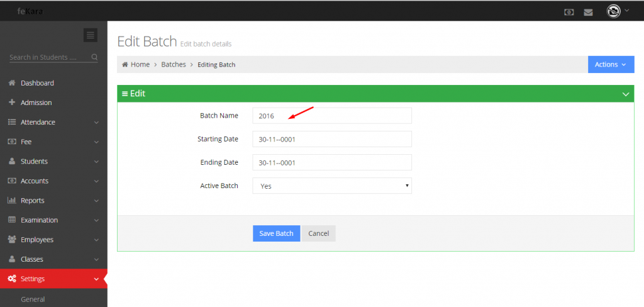Save the batch with Save Batch button
Image resolution: width=644 pixels, height=307 pixels.
tap(277, 233)
